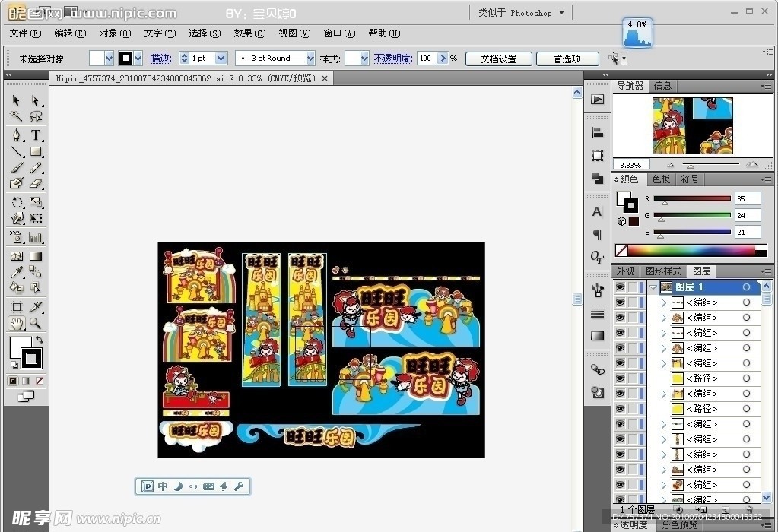Open the opacity value arrow flyout
The height and width of the screenshot is (532, 778).
(443, 59)
